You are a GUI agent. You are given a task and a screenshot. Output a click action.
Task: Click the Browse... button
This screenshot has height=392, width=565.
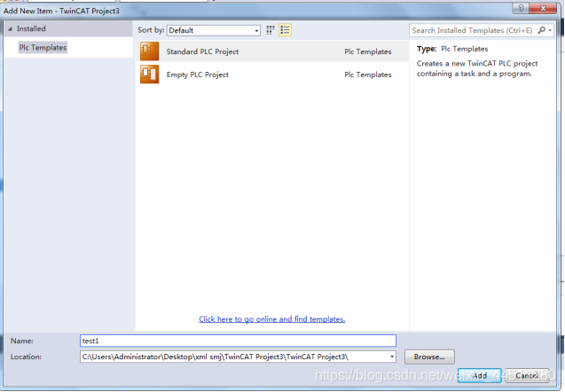[429, 357]
